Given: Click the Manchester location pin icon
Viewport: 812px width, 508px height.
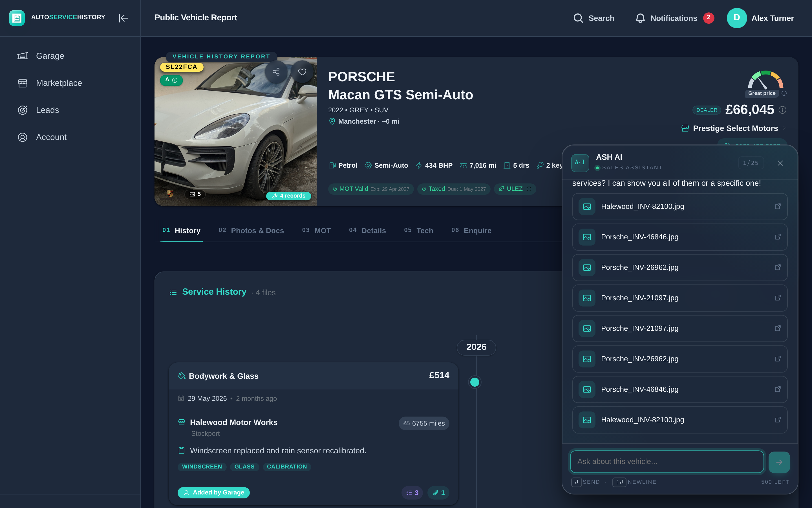Looking at the screenshot, I should [332, 121].
